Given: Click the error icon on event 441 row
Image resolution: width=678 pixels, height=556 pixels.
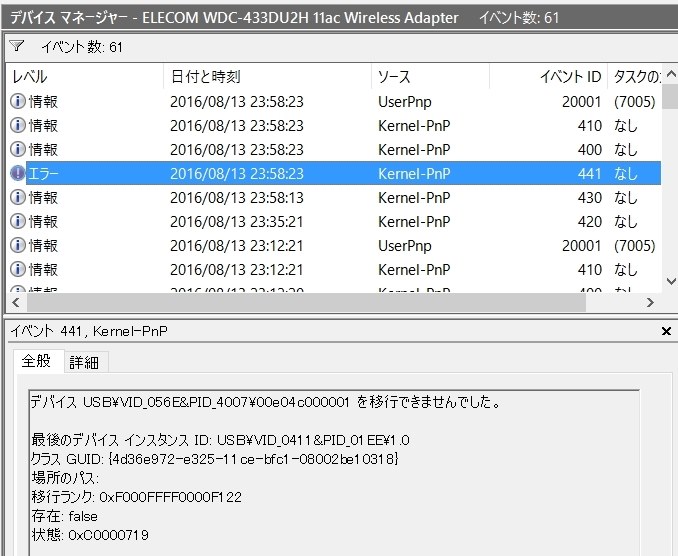Looking at the screenshot, I should coord(18,173).
